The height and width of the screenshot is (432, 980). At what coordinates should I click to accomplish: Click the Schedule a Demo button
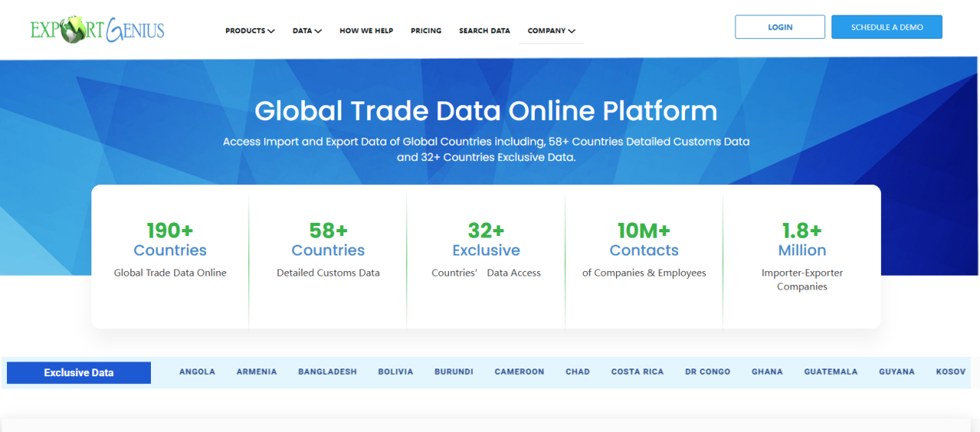click(887, 27)
